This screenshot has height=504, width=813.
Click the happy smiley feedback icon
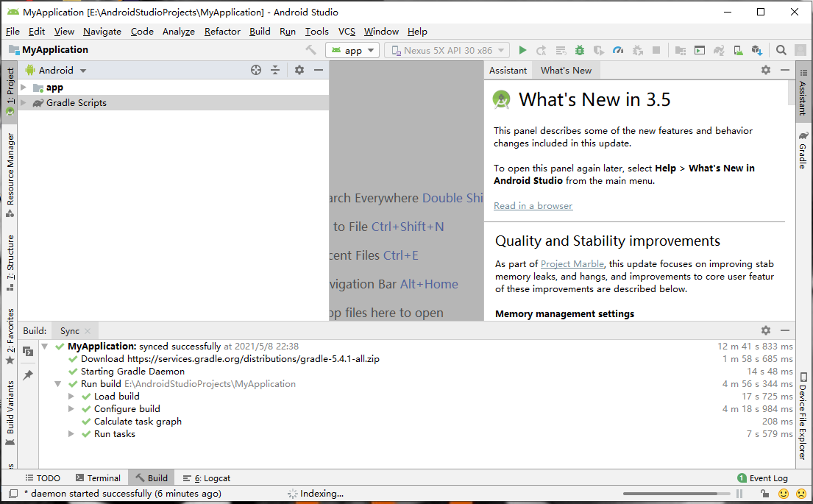tap(784, 494)
